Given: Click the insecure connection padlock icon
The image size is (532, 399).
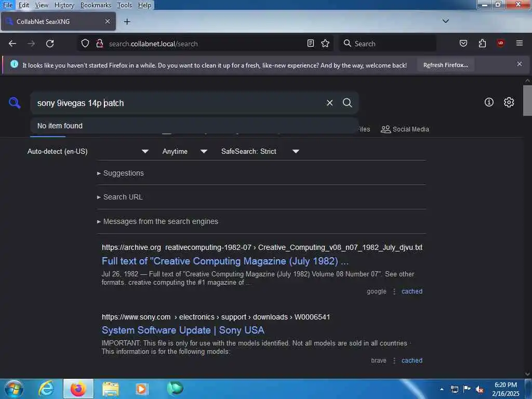Looking at the screenshot, I should pyautogui.click(x=100, y=44).
